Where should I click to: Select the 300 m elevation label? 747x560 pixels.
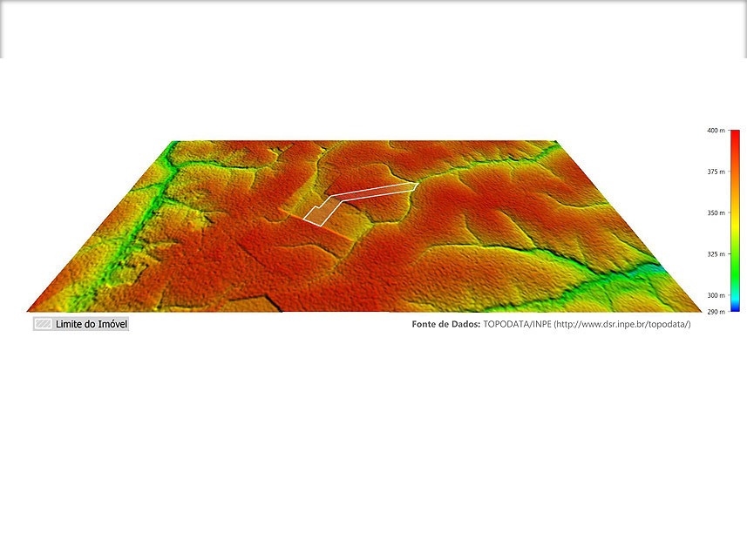click(x=716, y=295)
